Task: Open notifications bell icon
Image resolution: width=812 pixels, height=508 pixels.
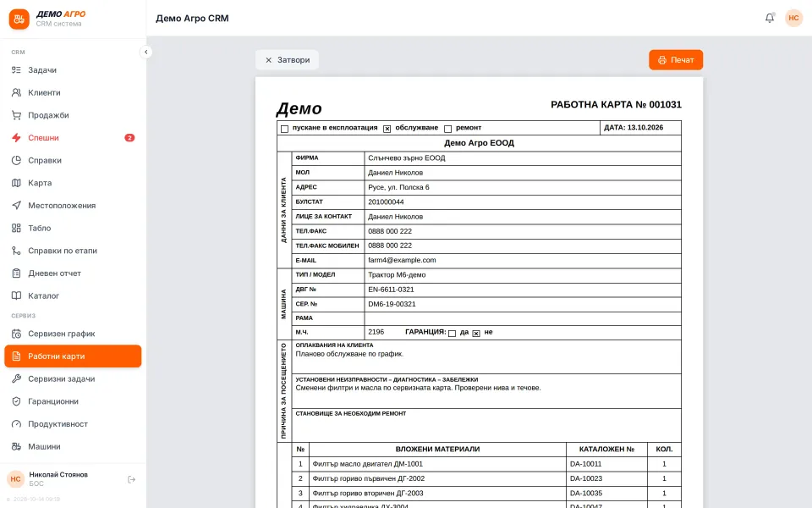Action: [x=770, y=18]
